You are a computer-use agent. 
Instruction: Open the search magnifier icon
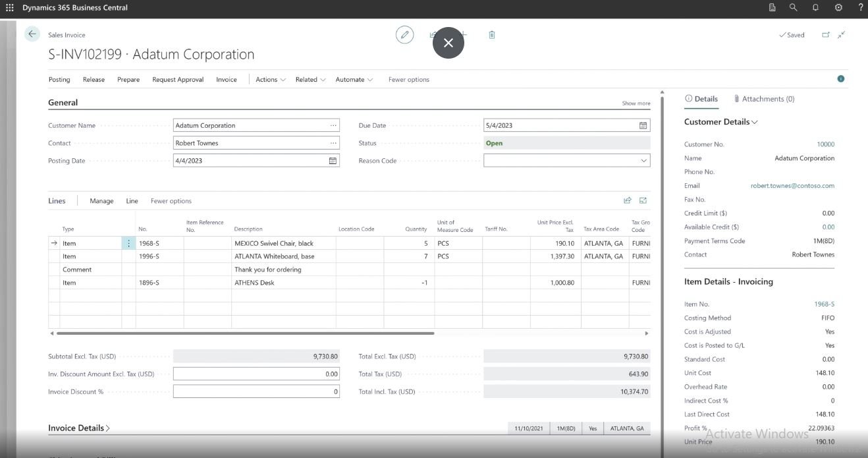point(794,8)
